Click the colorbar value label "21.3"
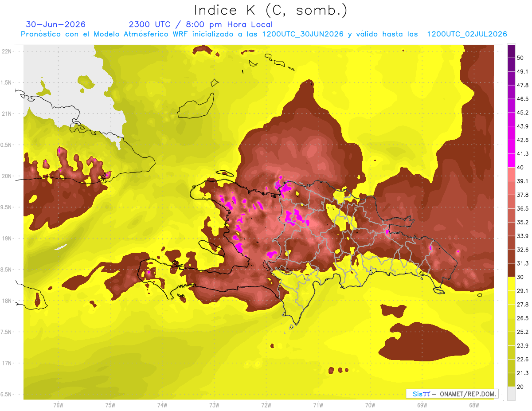This screenshot has height=411, width=532. click(x=523, y=373)
